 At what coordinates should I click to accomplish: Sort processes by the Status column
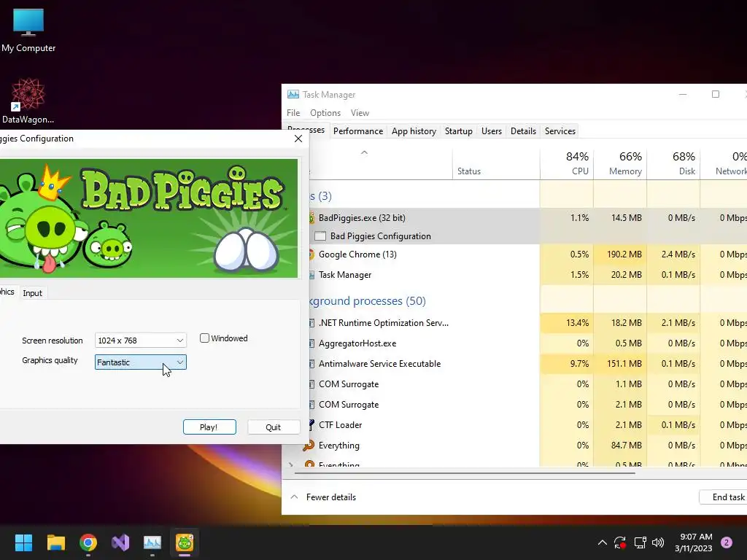[496, 163]
